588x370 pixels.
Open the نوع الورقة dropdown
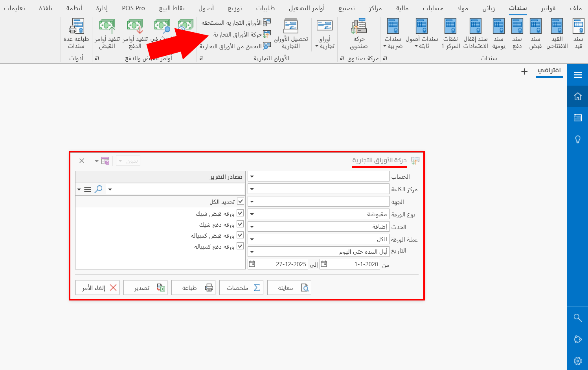252,214
